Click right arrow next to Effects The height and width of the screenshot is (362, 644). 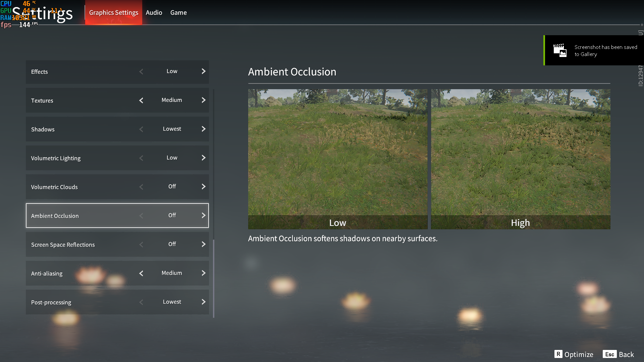203,71
